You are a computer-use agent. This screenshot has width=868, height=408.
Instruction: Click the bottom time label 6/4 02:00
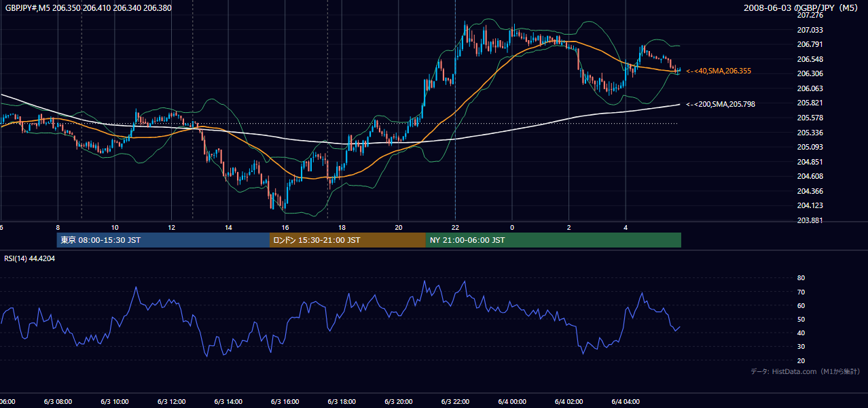[x=568, y=402]
